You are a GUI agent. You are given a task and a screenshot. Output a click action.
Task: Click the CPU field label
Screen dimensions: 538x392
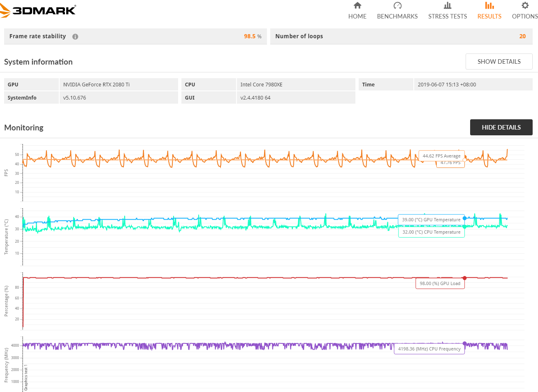pos(190,85)
